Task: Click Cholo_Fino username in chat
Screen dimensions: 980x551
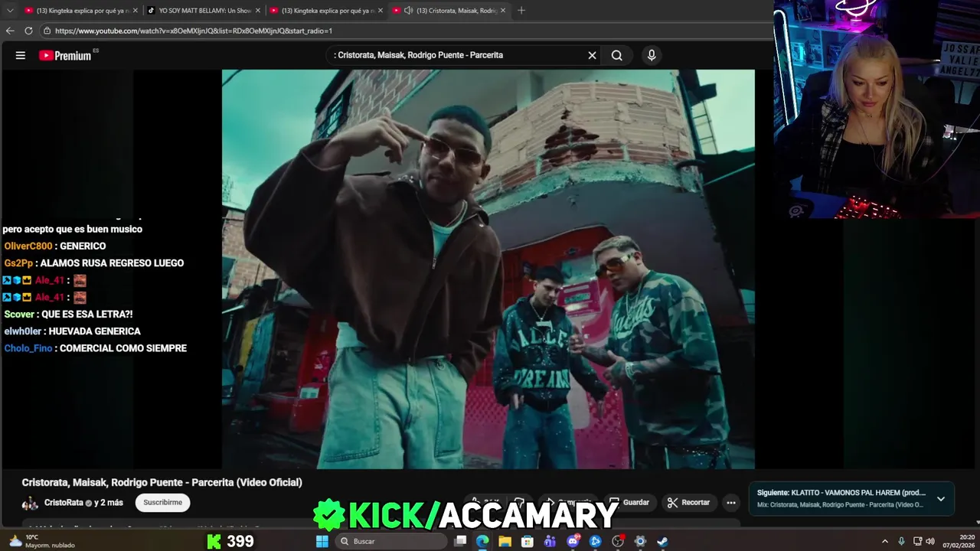Action: [x=28, y=348]
